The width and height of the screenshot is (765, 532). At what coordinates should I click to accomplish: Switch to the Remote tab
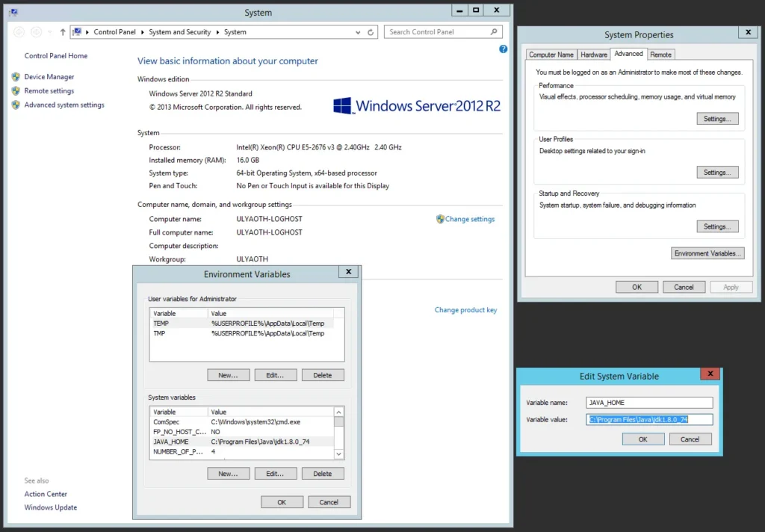660,55
